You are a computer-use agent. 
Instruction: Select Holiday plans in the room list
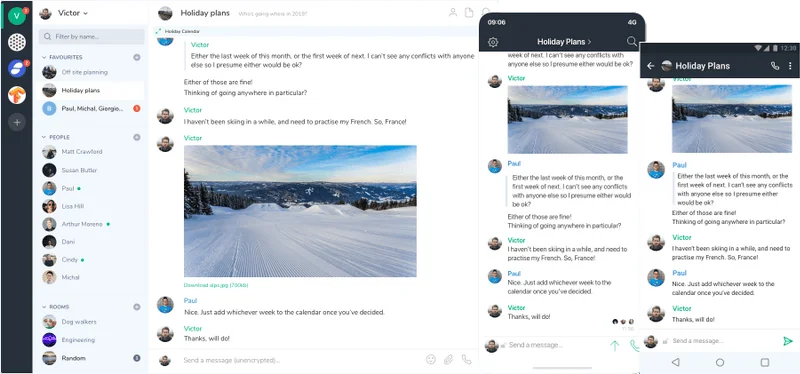[91, 90]
